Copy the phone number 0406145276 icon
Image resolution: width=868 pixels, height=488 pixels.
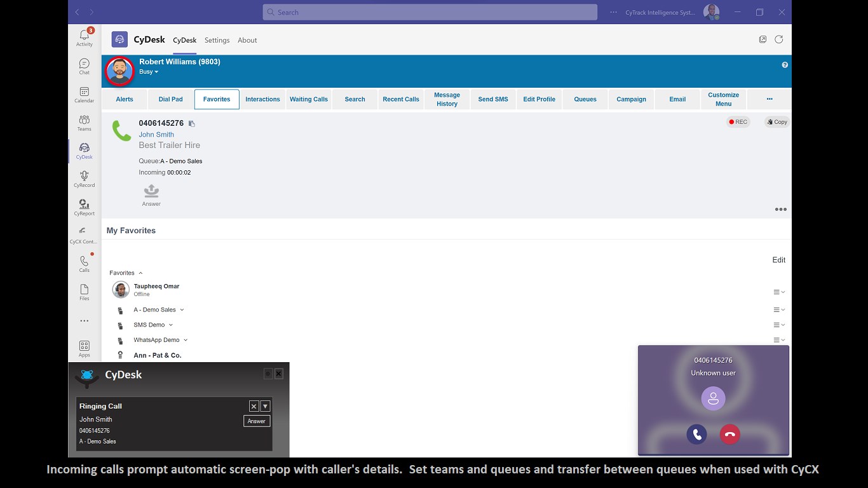[x=192, y=124]
